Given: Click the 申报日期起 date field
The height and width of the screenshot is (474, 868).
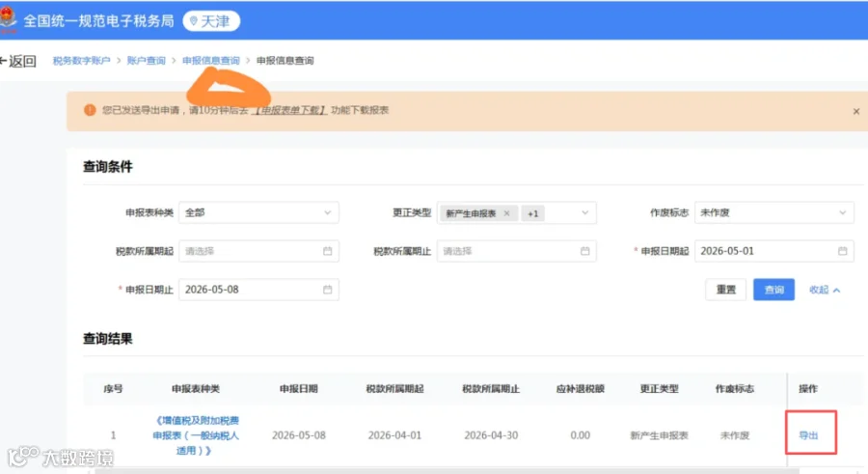Looking at the screenshot, I should (x=773, y=251).
